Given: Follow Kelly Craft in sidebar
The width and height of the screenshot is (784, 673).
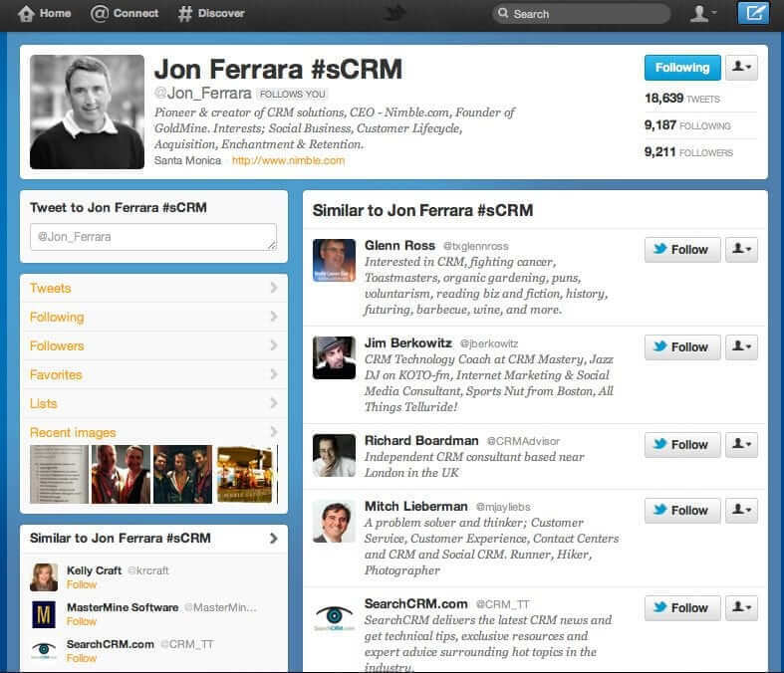Looking at the screenshot, I should 82,584.
